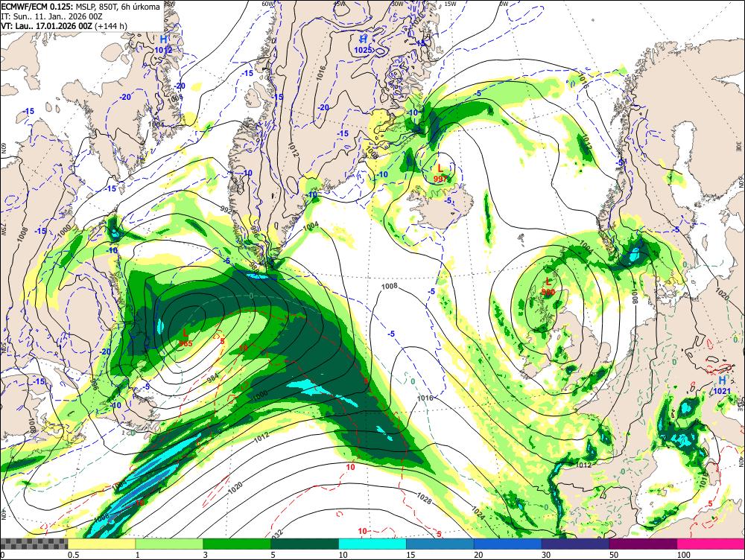Screen dimensions: 745x560
Task: Click the legend scale value '50'
Action: (614, 555)
